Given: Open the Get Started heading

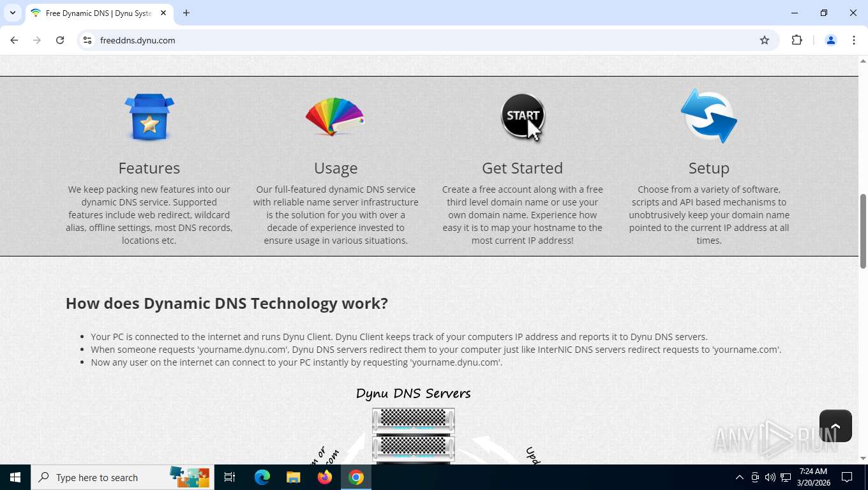Looking at the screenshot, I should pyautogui.click(x=522, y=168).
